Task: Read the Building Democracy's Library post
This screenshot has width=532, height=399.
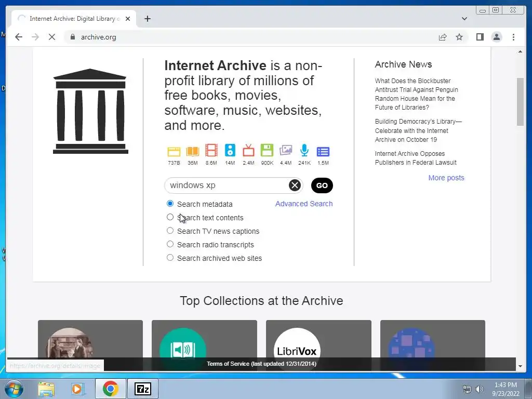Action: coord(418,130)
